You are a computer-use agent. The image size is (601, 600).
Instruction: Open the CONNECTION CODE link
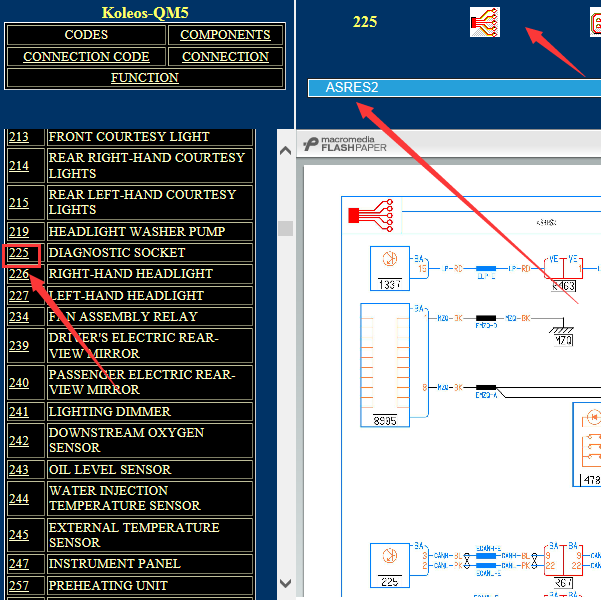[x=86, y=56]
